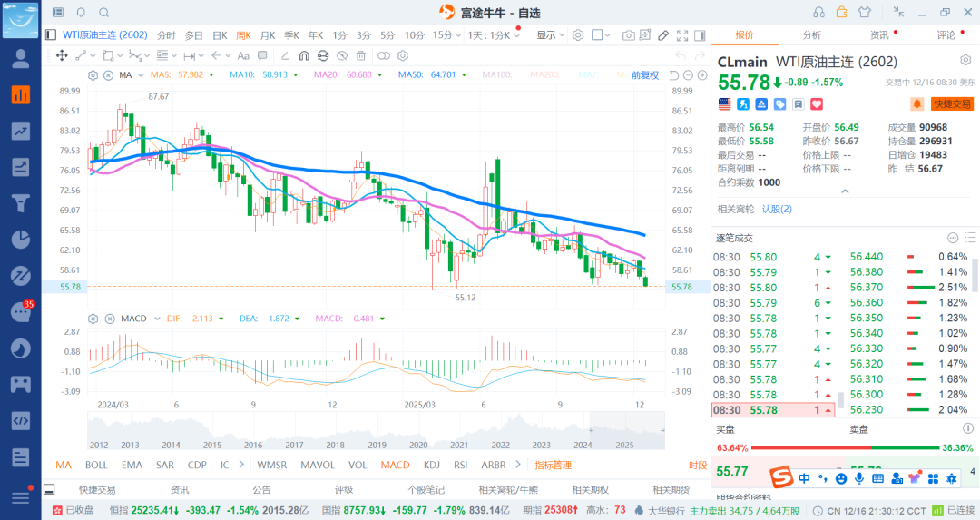This screenshot has width=980, height=520.
Task: Open the 分析 tab in right panel
Action: (812, 35)
